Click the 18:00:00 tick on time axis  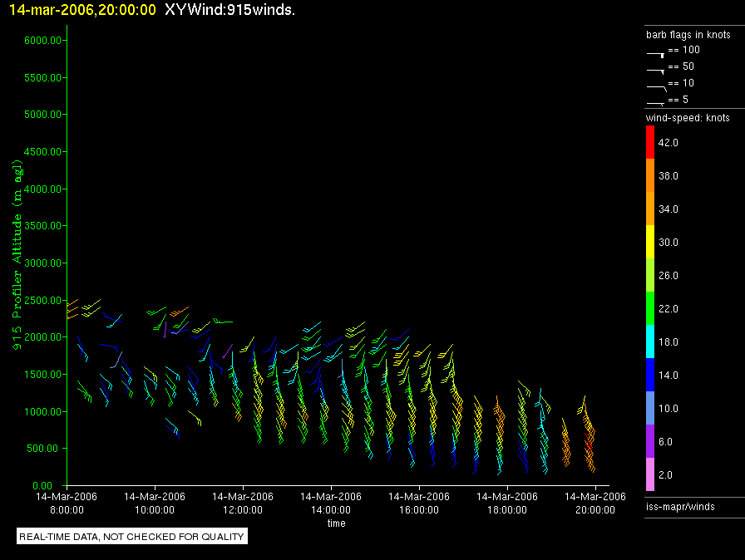507,503
